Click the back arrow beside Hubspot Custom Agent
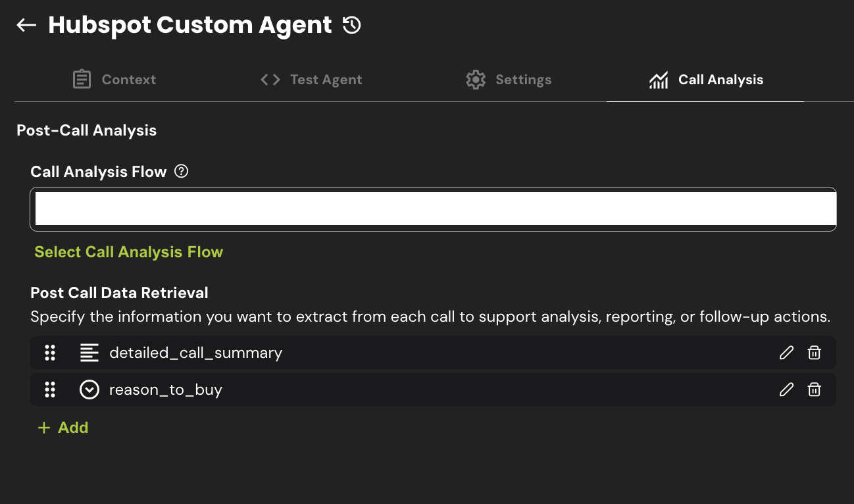854x504 pixels. [26, 26]
